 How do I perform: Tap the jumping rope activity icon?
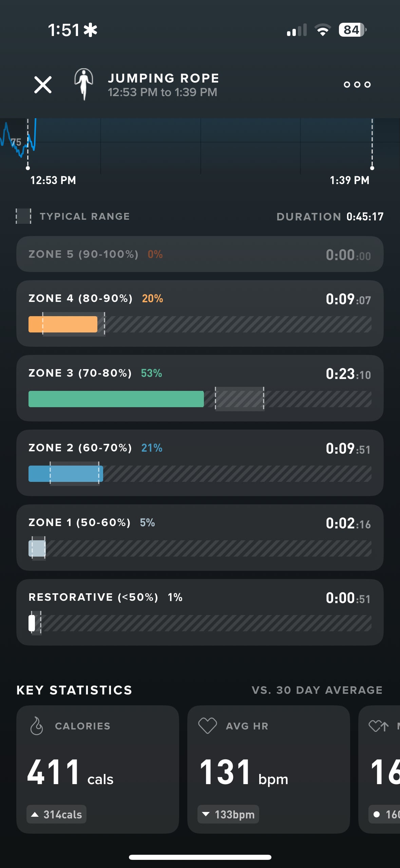(x=84, y=84)
